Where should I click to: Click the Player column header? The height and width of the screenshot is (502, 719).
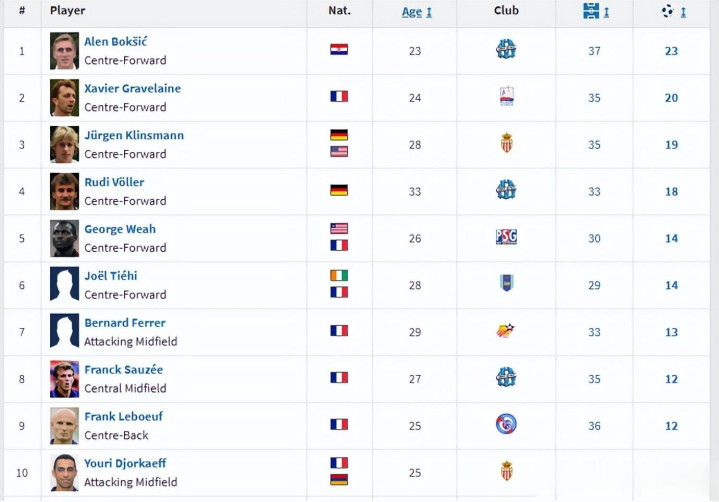click(67, 11)
